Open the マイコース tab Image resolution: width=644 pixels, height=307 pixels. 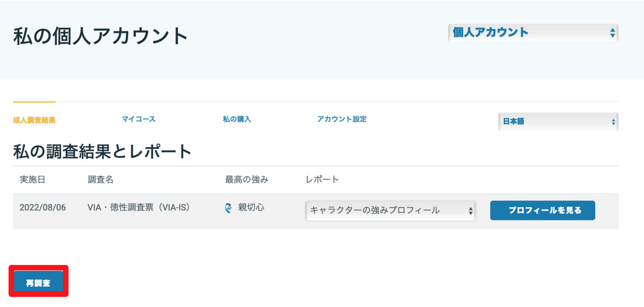(139, 119)
